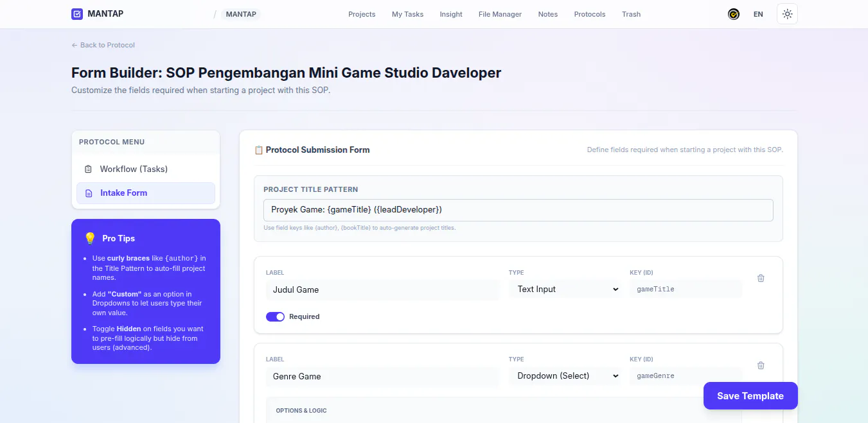Click the PROTOCOL MENU header text
The height and width of the screenshot is (423, 868).
click(112, 142)
